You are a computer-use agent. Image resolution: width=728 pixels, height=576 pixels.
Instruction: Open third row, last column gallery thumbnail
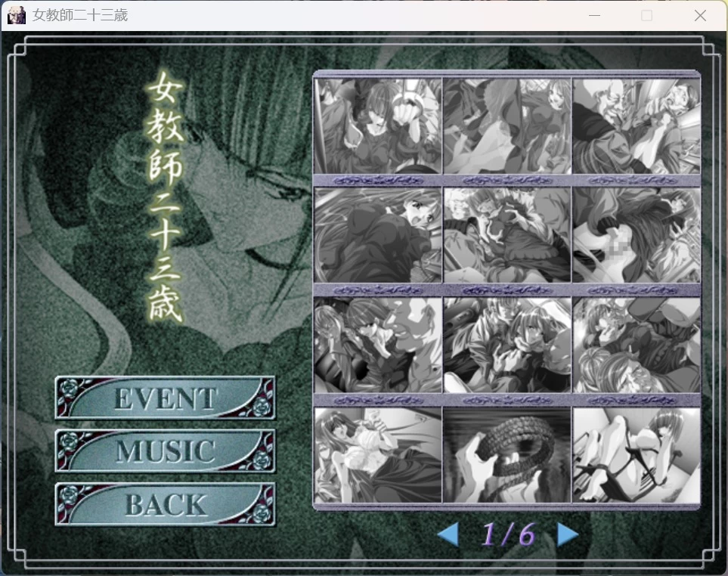636,345
